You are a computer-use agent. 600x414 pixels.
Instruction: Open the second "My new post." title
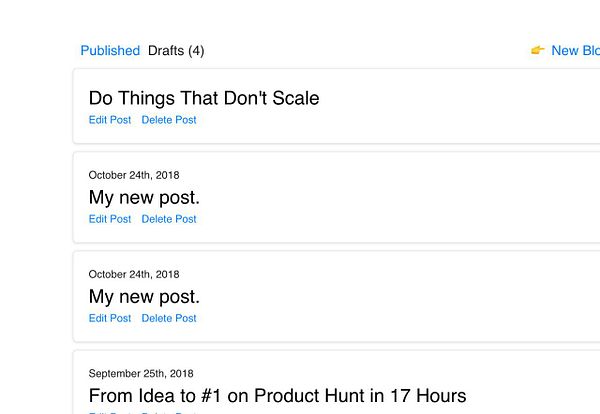[144, 296]
